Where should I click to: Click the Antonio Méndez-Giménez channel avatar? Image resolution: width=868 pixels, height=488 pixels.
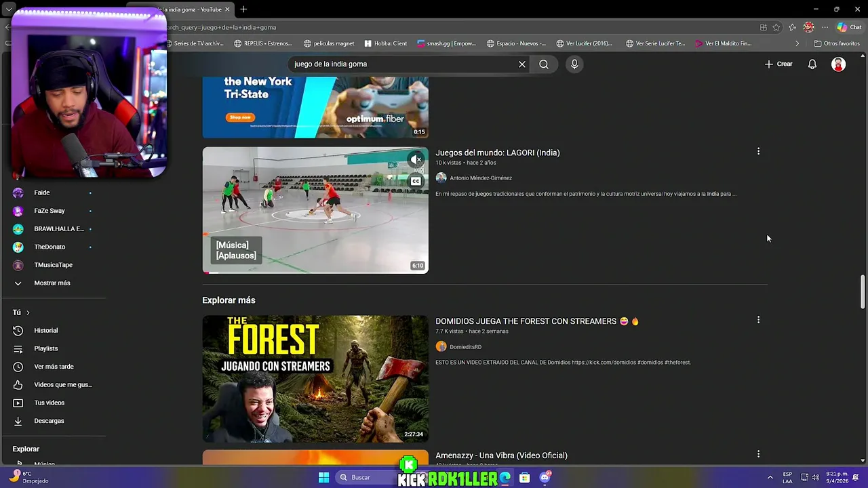click(441, 178)
